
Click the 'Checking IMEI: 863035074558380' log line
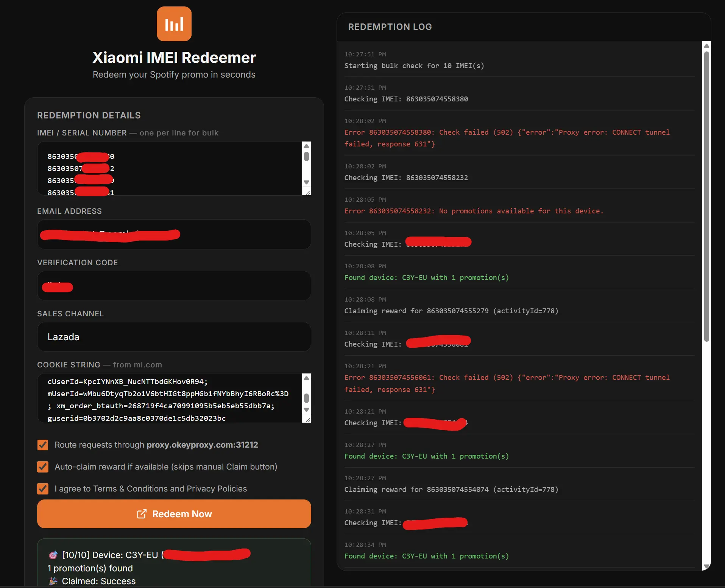tap(406, 99)
